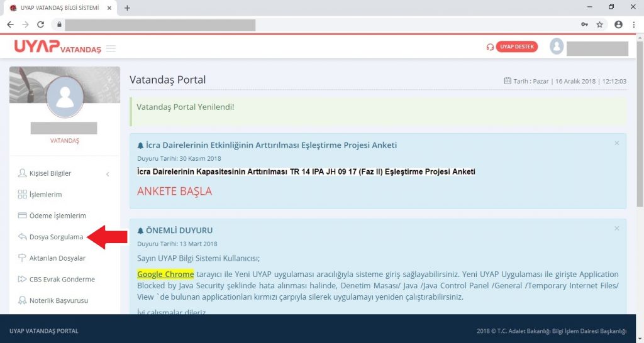Expand Kişisel Bilgiler sidebar chevron
The width and height of the screenshot is (644, 343).
coord(108,174)
